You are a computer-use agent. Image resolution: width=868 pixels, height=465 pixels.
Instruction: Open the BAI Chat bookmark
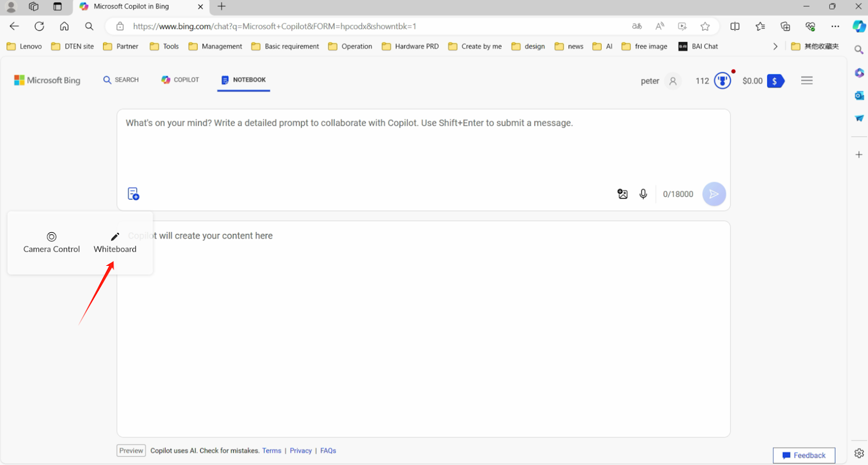698,46
